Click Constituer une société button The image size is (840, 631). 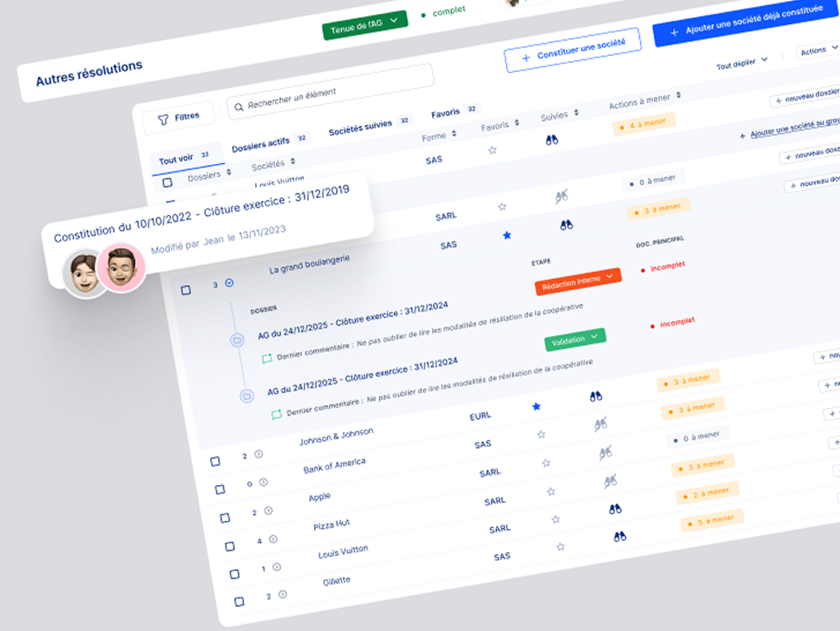point(573,51)
